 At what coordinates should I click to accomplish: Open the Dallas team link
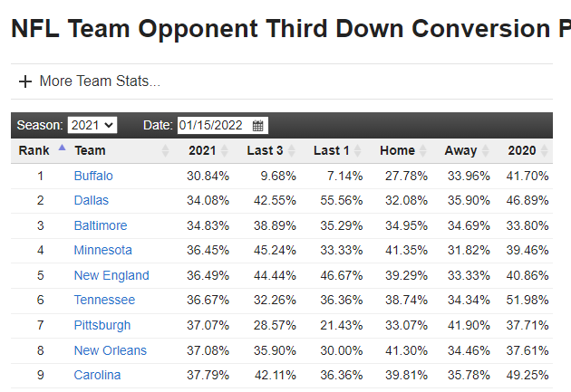click(91, 200)
